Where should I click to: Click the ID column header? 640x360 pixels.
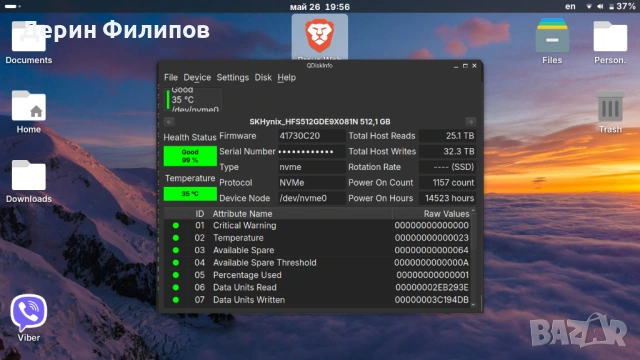coord(199,213)
